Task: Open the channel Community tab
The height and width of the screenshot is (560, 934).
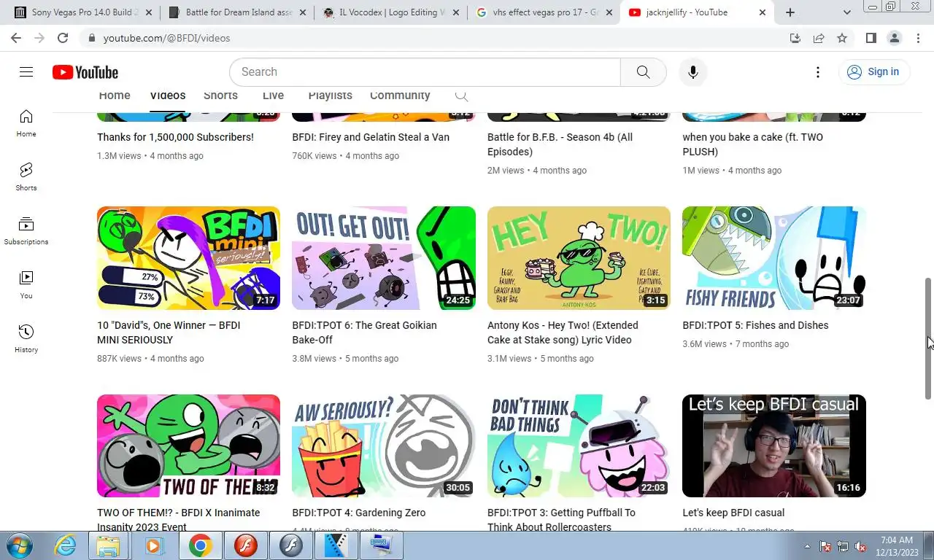Action: (x=400, y=96)
